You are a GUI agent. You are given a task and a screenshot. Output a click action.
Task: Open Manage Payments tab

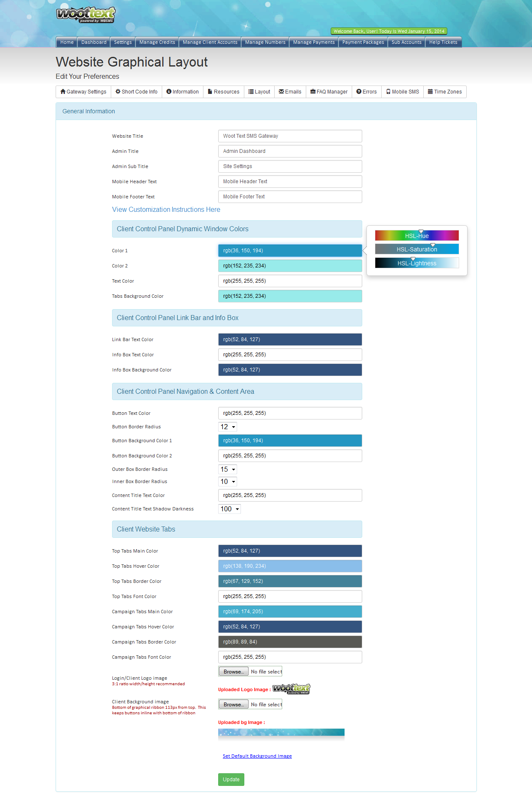tap(314, 42)
